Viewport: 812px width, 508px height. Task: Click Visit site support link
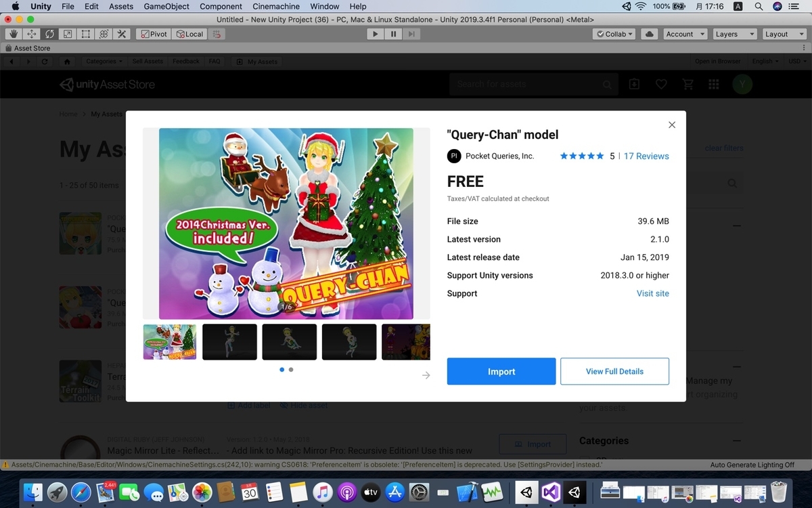tap(653, 293)
